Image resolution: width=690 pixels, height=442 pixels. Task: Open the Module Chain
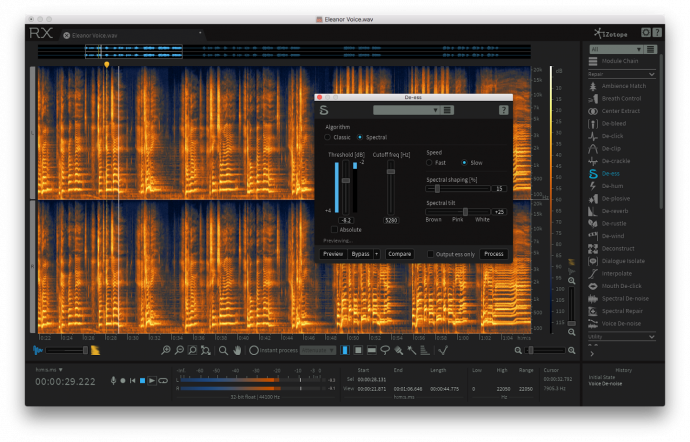pos(613,61)
